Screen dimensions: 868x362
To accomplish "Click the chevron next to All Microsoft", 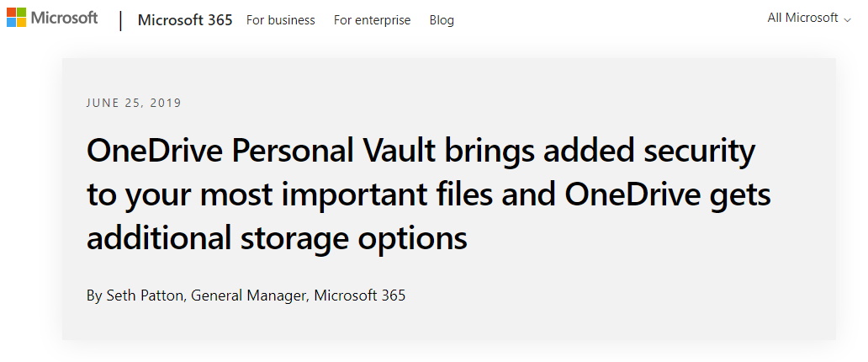I will point(847,20).
